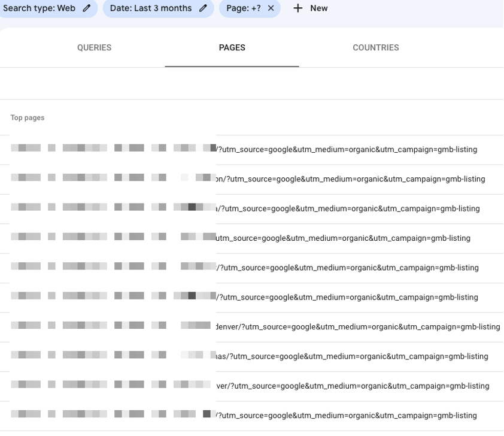504x436 pixels.
Task: Click the 'New' filter text
Action: (x=318, y=8)
